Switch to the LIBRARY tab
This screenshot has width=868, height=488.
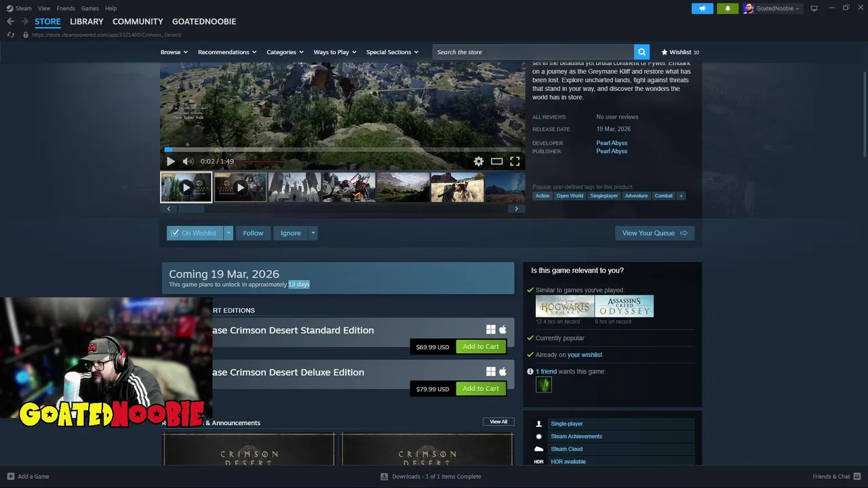click(x=87, y=22)
